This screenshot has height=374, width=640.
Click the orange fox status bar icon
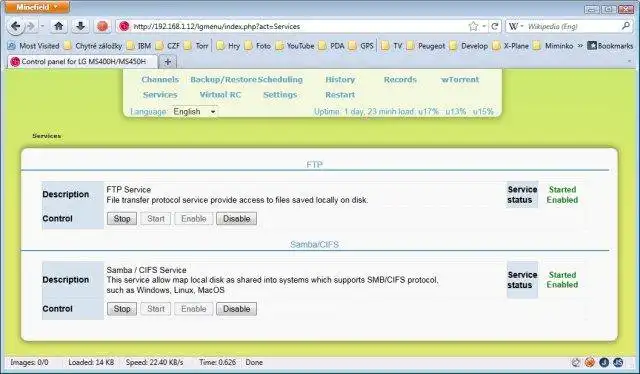(x=590, y=362)
